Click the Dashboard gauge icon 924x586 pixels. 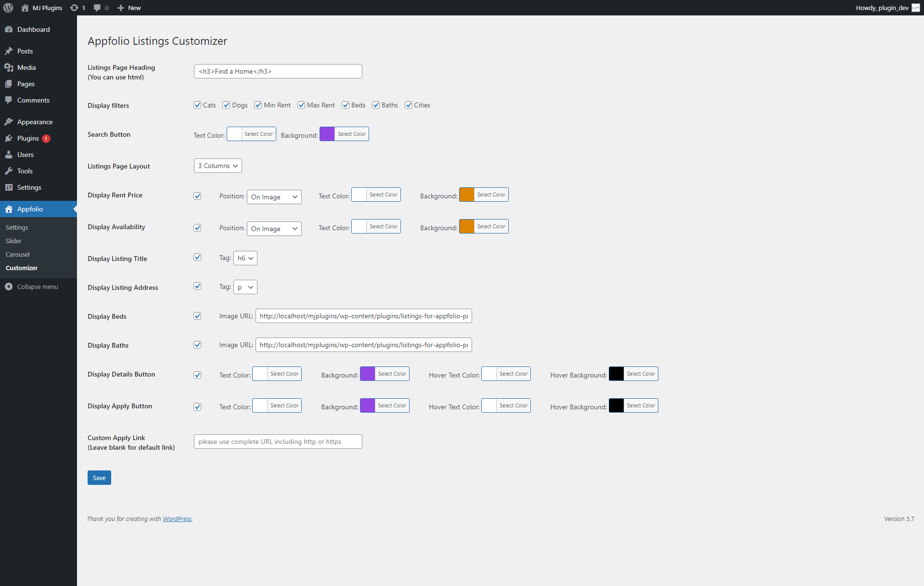[9, 29]
